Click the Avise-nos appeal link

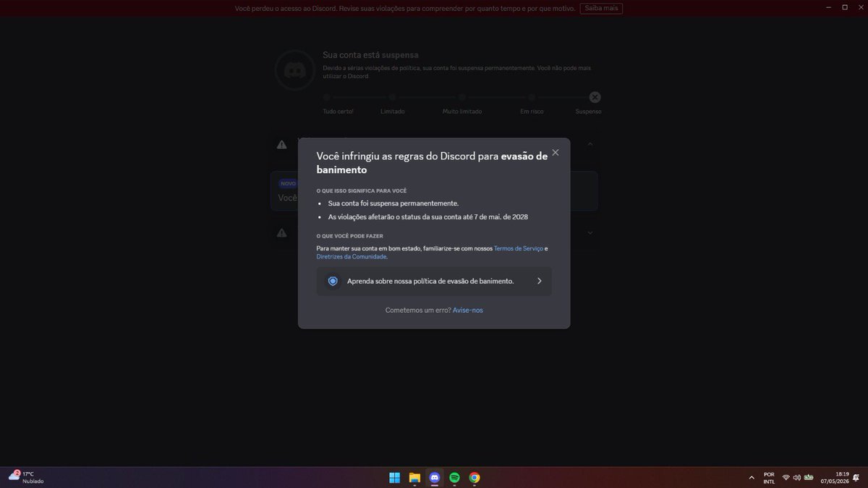point(468,310)
